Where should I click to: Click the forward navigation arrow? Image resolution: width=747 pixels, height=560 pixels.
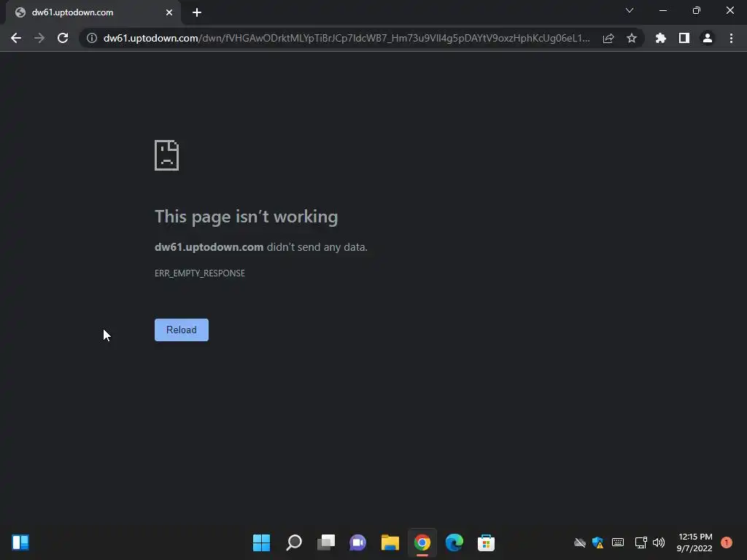tap(39, 38)
